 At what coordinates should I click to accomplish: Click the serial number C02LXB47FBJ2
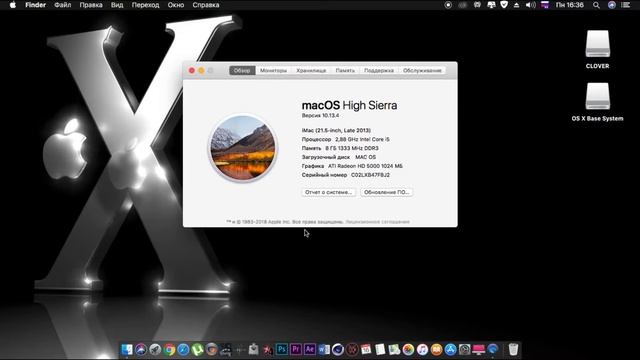click(x=370, y=175)
